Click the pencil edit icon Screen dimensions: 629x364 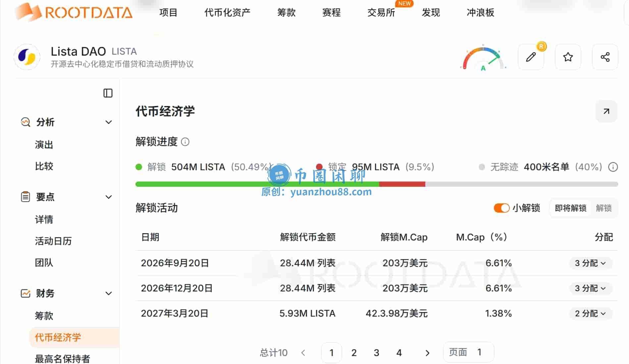tap(531, 57)
